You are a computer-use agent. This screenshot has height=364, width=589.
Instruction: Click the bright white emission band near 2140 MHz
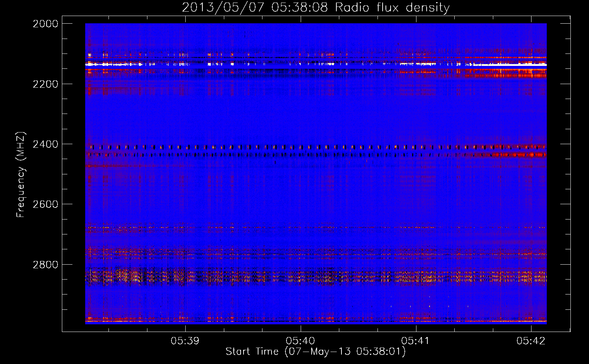point(316,64)
